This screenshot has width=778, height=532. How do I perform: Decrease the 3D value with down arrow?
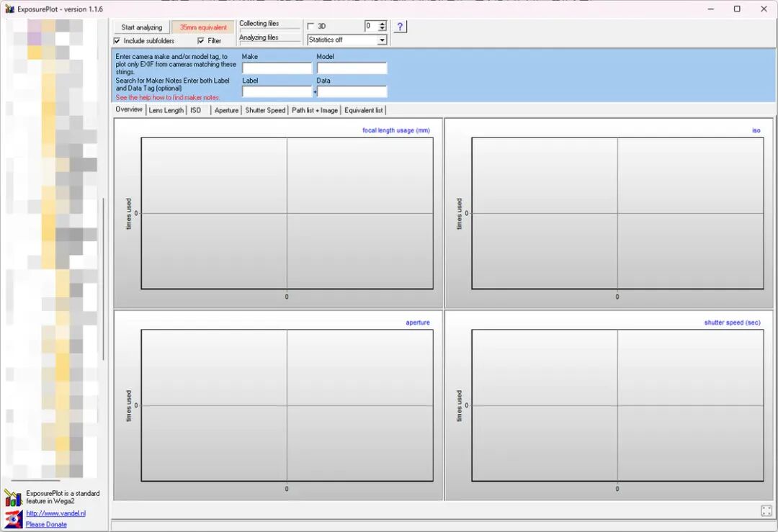point(382,29)
